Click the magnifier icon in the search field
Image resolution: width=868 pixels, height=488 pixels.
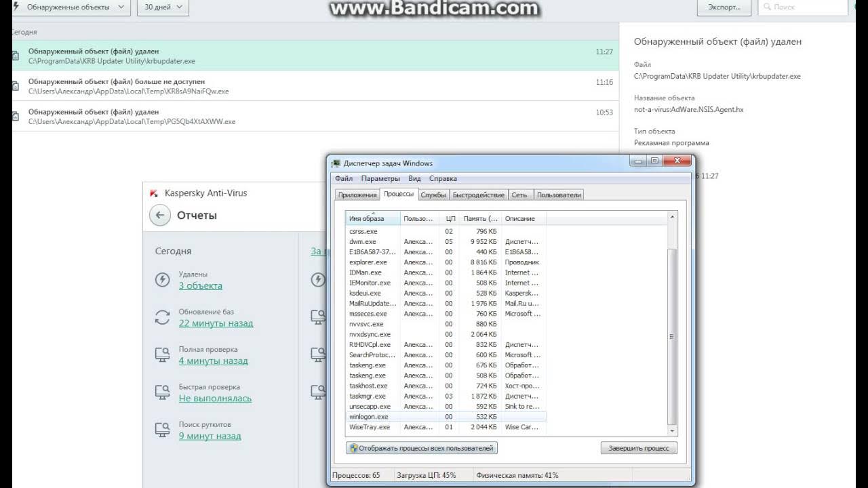coord(767,7)
